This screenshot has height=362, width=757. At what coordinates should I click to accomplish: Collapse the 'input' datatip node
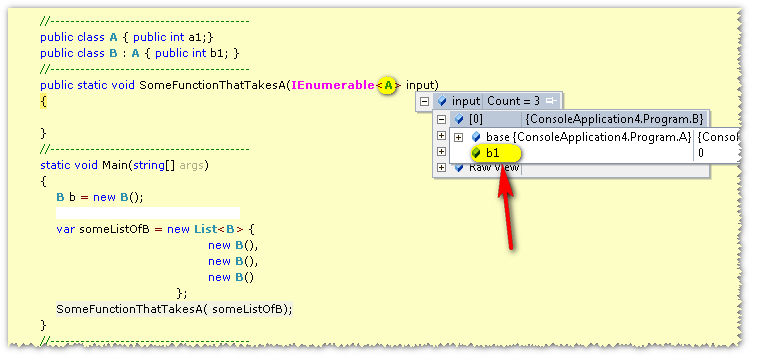click(x=424, y=101)
